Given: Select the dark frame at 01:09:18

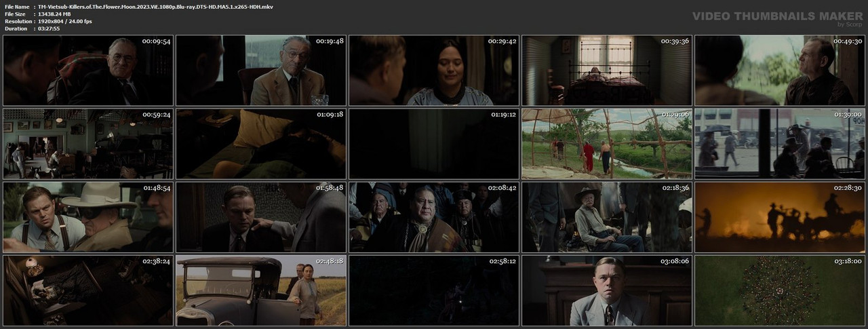Looking at the screenshot, I should click(261, 143).
